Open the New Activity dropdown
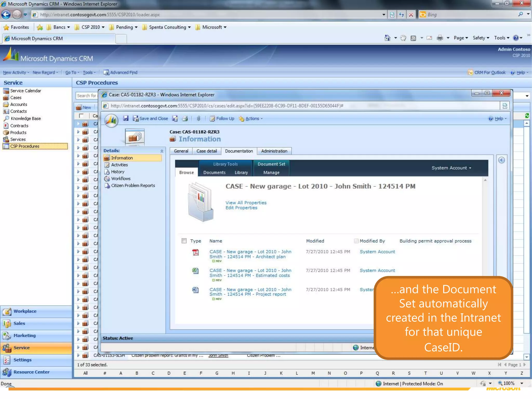The height and width of the screenshot is (399, 532). (16, 72)
